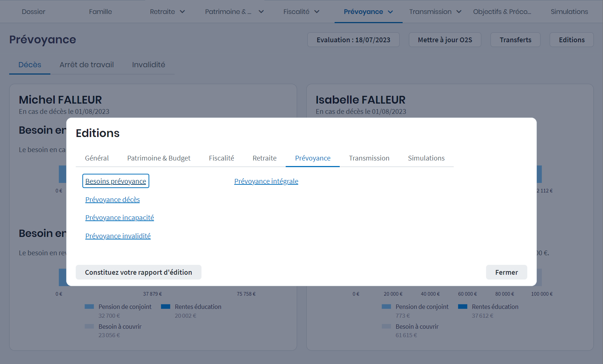Expand the Patrimoine navbar dropdown arrow

pos(261,12)
